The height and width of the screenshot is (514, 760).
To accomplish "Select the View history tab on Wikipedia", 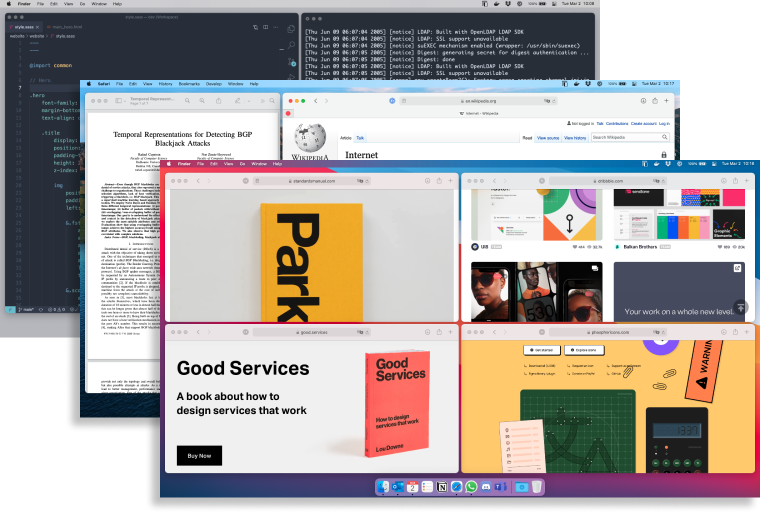I will coord(575,138).
